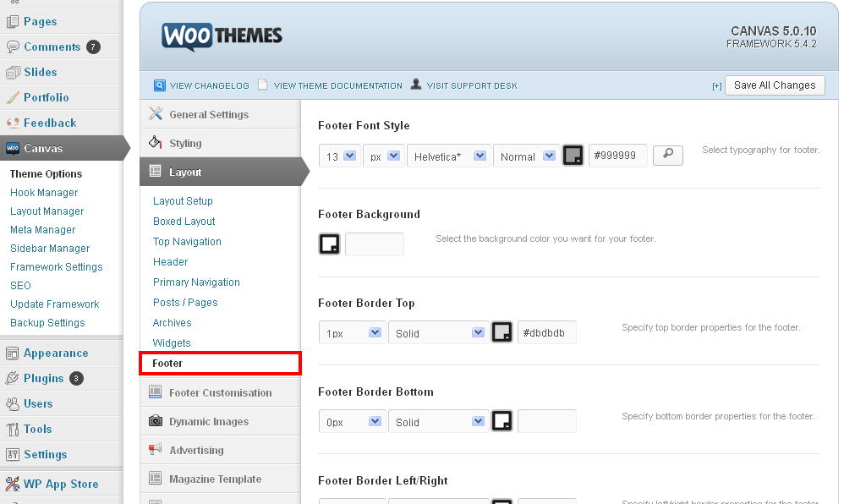Viewport: 844px width, 504px height.
Task: Go to Layout Setup subsection
Action: pos(183,201)
